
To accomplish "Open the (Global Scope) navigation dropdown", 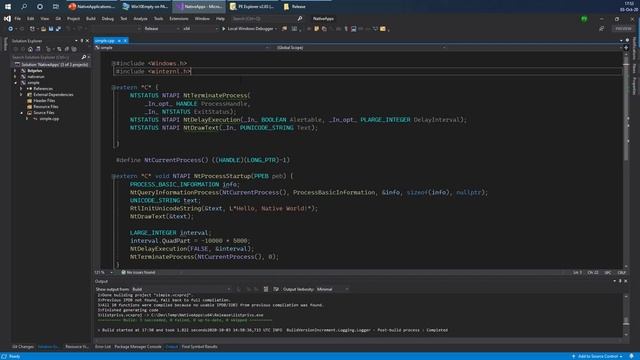I will coord(361,48).
